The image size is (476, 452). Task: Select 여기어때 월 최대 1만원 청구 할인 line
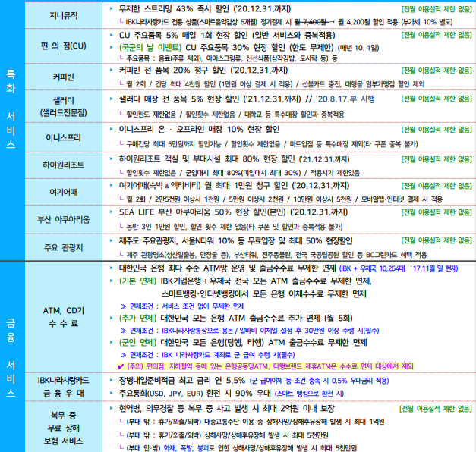(x=234, y=185)
